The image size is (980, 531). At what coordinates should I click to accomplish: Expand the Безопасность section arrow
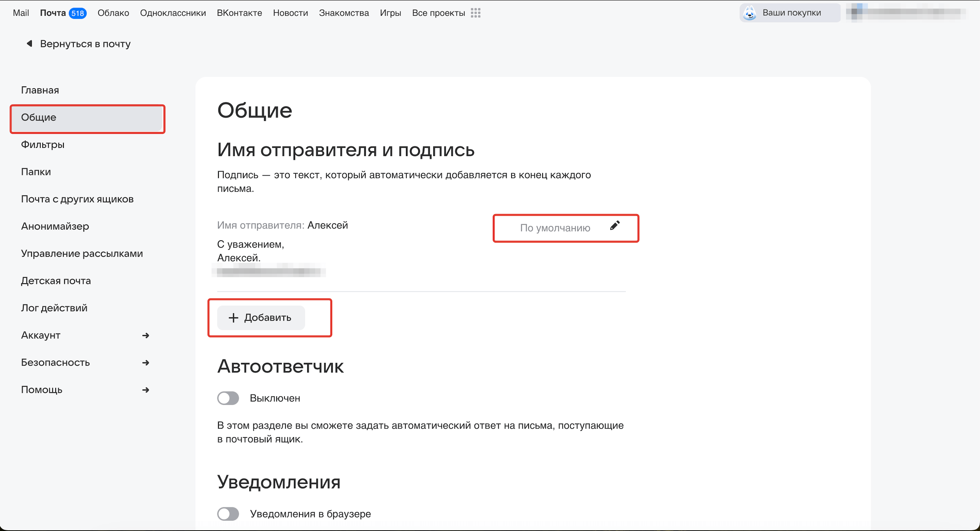pyautogui.click(x=145, y=363)
